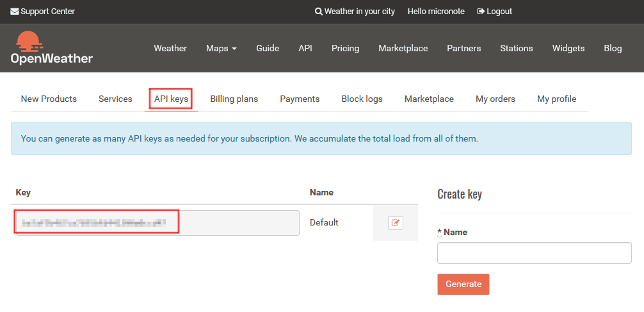Open the Partners page
Screen dimensions: 644x312
[464, 48]
